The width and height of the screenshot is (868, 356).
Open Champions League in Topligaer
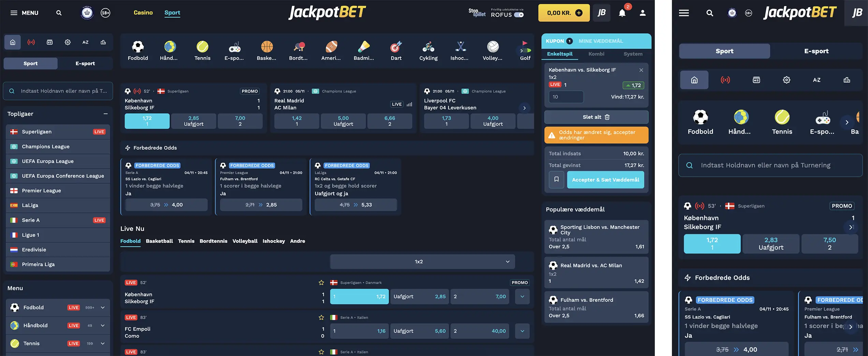click(x=58, y=146)
